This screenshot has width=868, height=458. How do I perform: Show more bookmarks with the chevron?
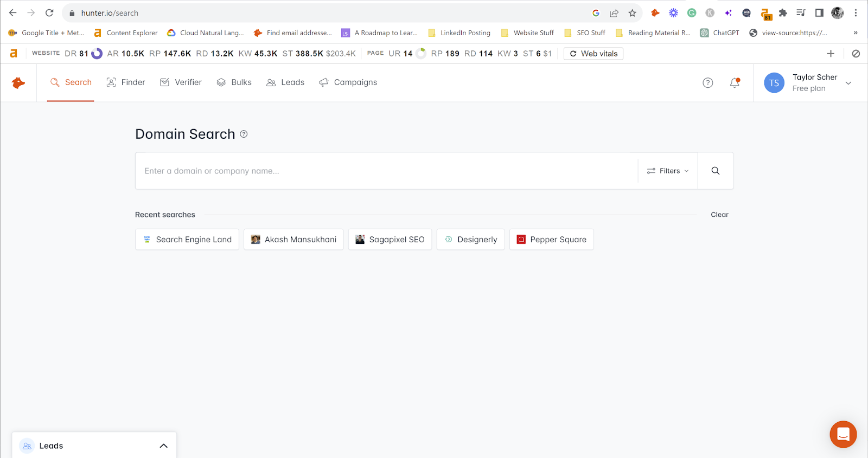(856, 33)
